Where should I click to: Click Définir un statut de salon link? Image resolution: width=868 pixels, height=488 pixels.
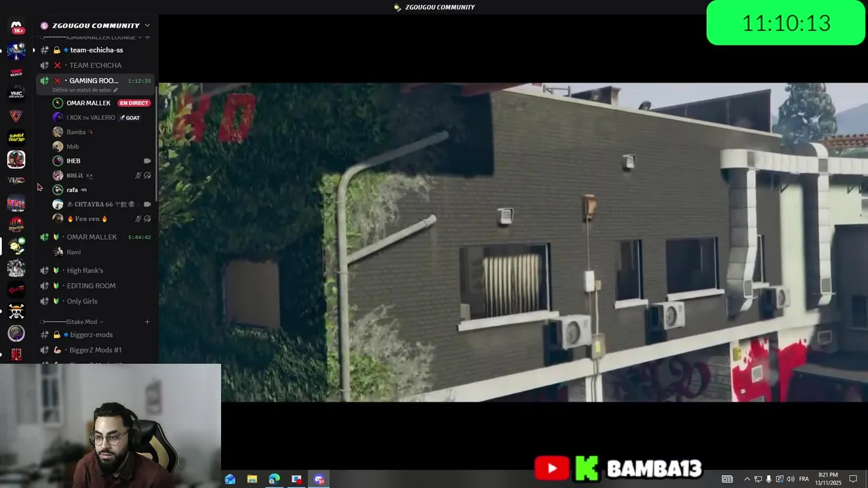[81, 90]
